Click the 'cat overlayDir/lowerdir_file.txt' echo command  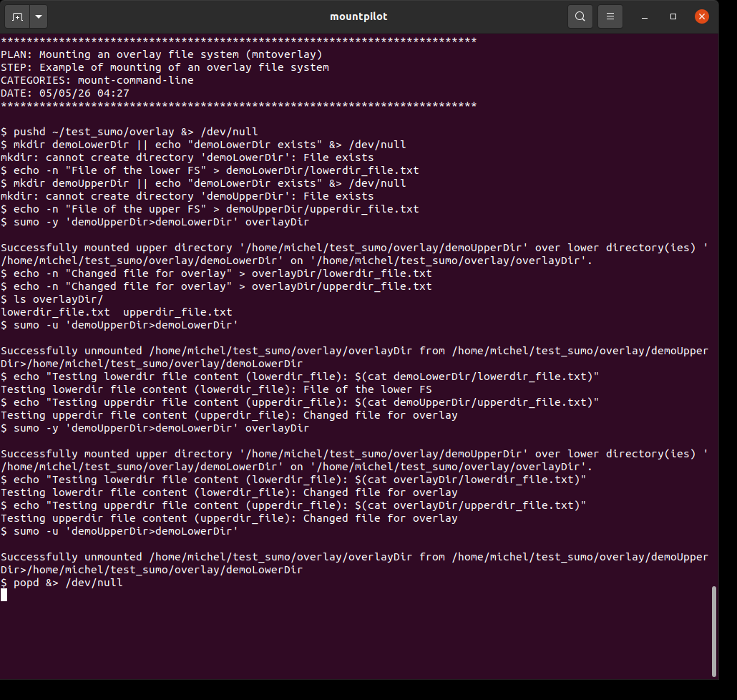coord(293,480)
